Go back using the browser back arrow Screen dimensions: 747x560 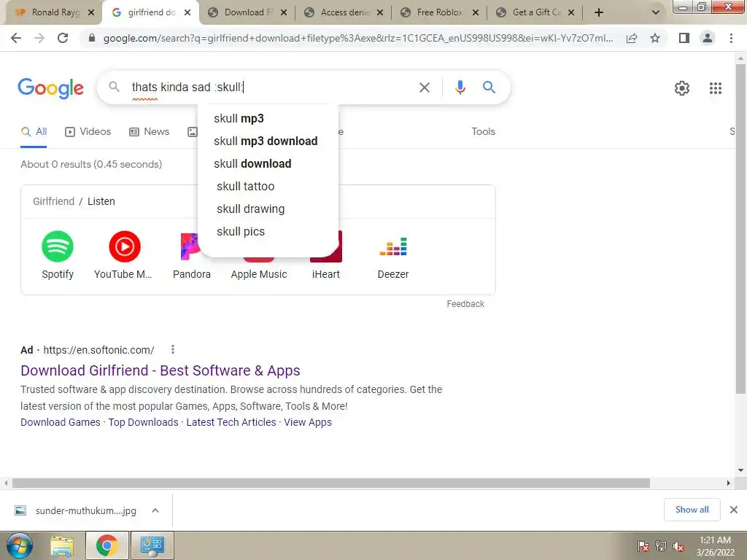[x=16, y=38]
